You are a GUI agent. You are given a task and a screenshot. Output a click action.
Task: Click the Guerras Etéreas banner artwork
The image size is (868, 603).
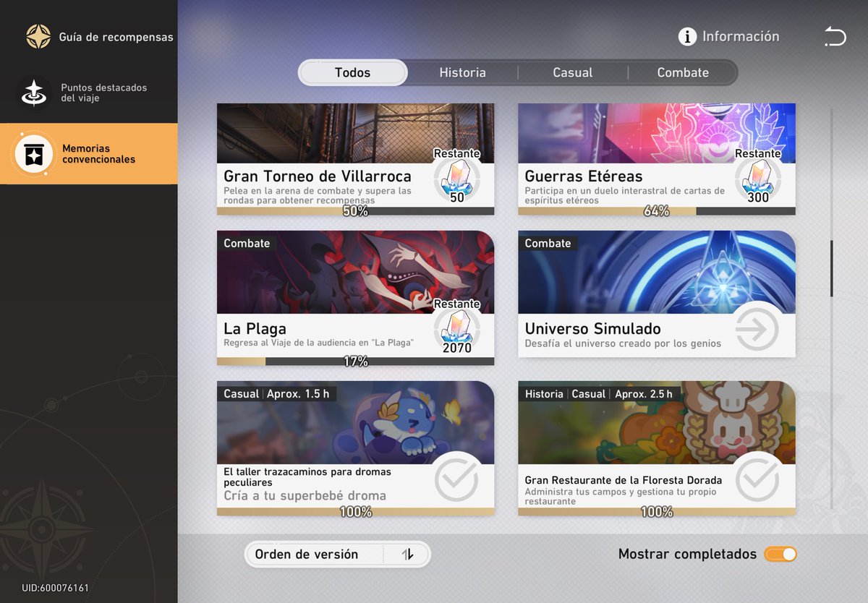point(657,133)
